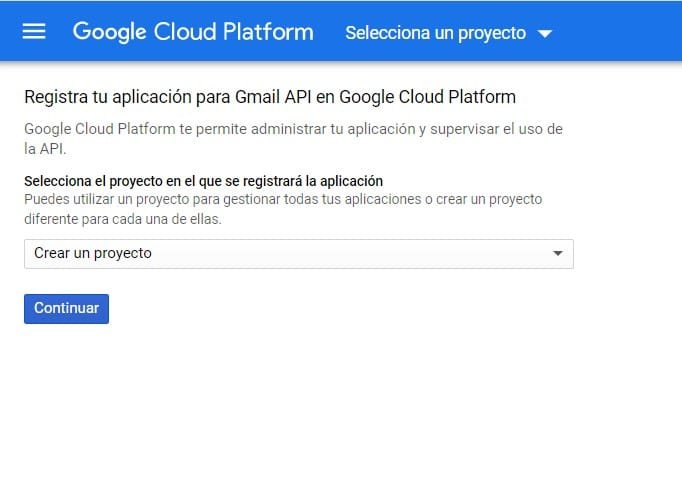This screenshot has width=682, height=481.
Task: Click the small caret in Crear un proyecto box
Action: [558, 253]
